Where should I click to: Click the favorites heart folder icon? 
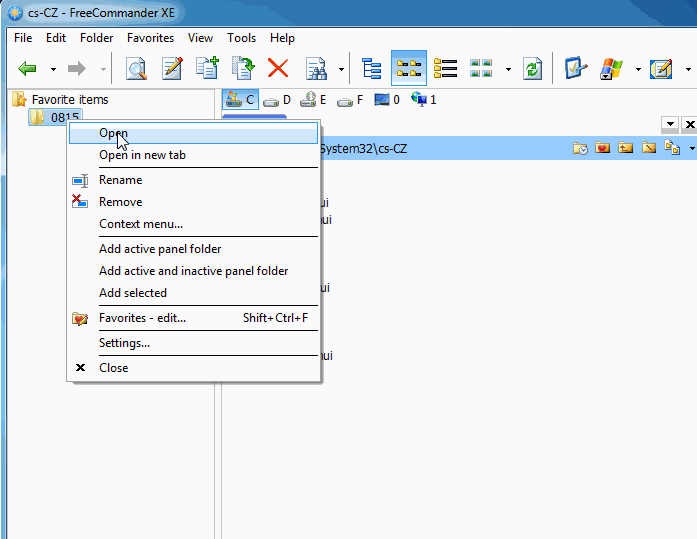[x=603, y=148]
